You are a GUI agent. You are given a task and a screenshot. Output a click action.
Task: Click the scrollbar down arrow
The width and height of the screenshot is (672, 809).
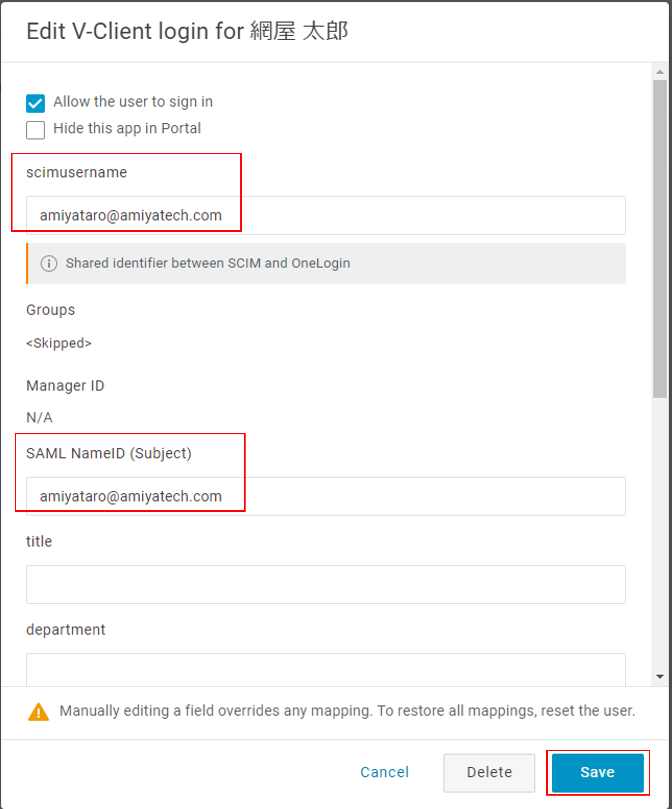point(660,677)
